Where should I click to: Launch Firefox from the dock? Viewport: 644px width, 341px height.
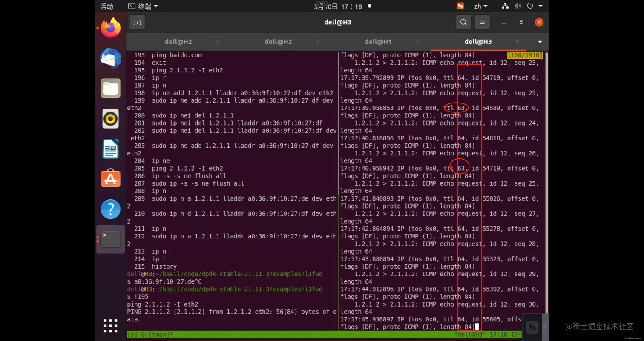click(x=110, y=27)
